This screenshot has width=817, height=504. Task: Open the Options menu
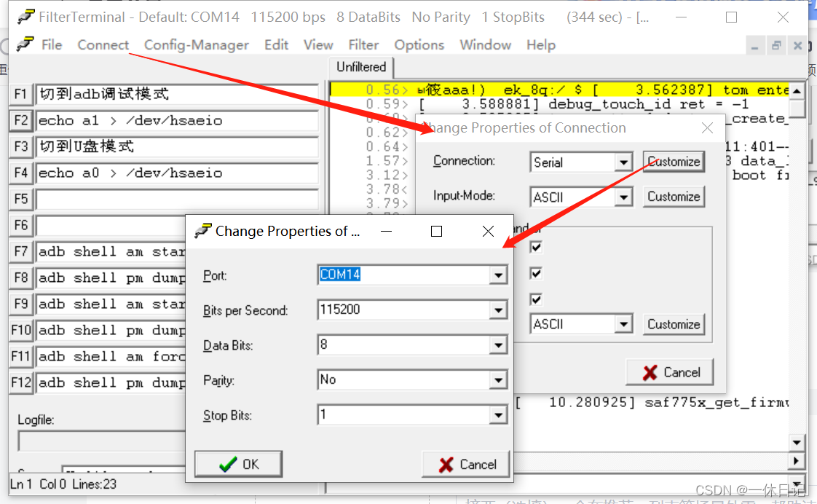coord(419,45)
